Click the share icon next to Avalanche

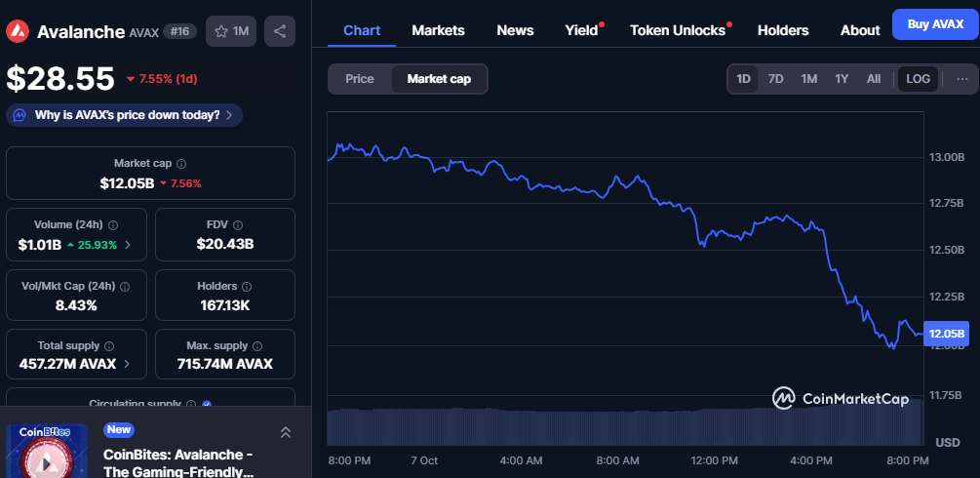pyautogui.click(x=280, y=31)
